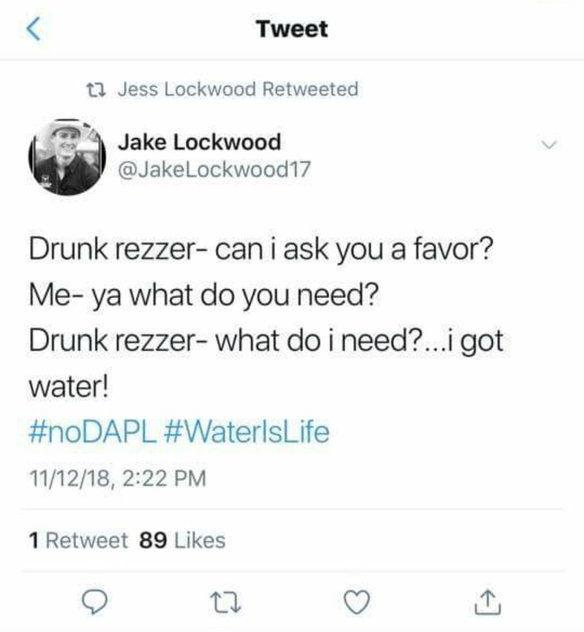View the 89 Likes list

point(182,540)
